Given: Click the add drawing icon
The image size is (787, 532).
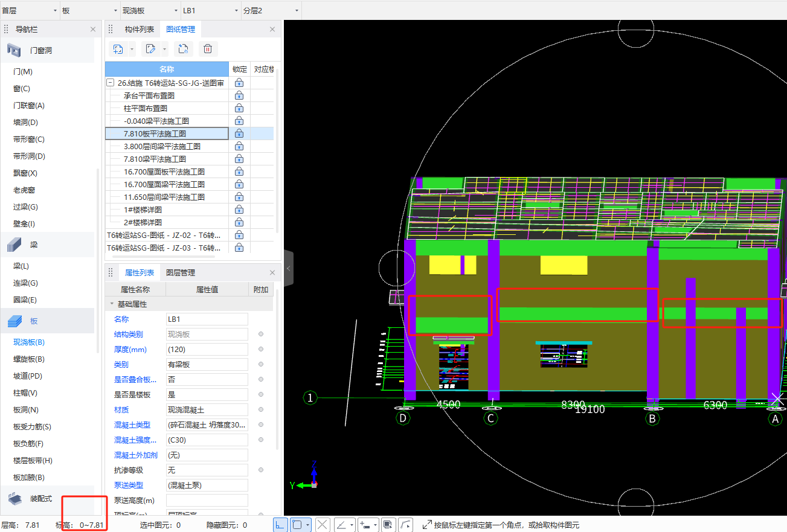Looking at the screenshot, I should 118,50.
